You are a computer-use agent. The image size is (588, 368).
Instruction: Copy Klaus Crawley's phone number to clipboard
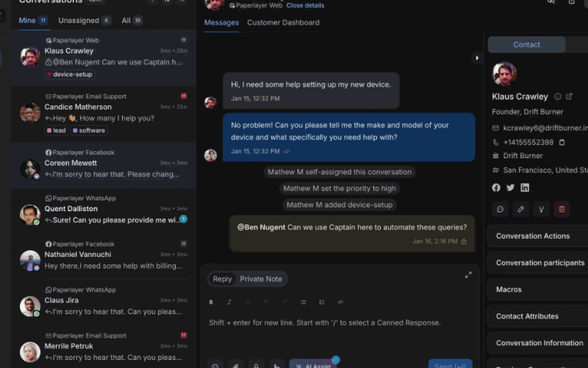pyautogui.click(x=562, y=142)
